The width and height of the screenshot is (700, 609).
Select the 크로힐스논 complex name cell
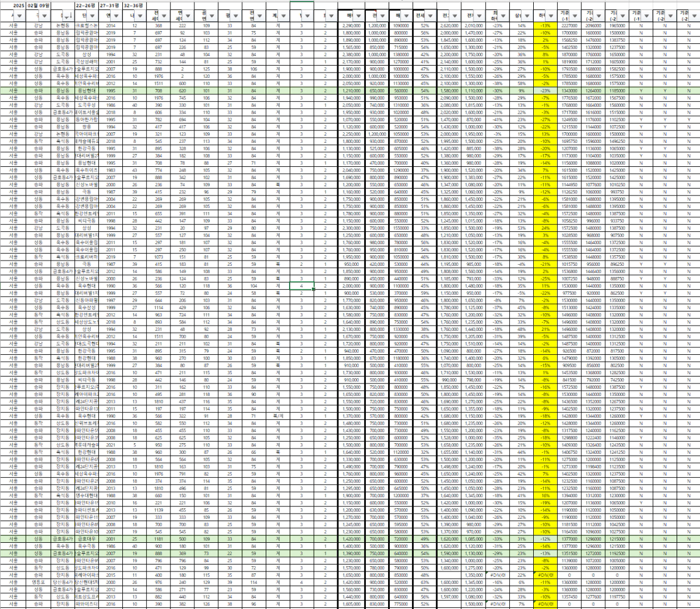pos(85,25)
